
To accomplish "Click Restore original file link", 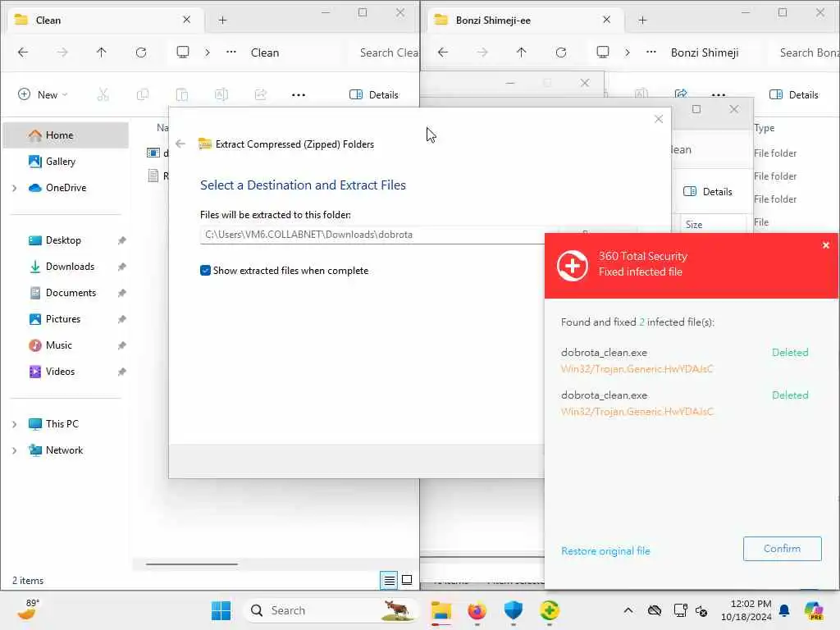I will pyautogui.click(x=605, y=550).
